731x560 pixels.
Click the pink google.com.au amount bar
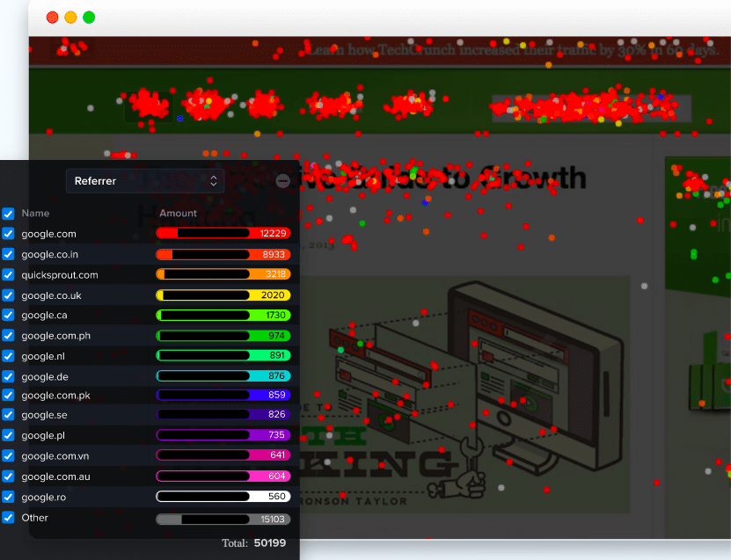[x=223, y=476]
